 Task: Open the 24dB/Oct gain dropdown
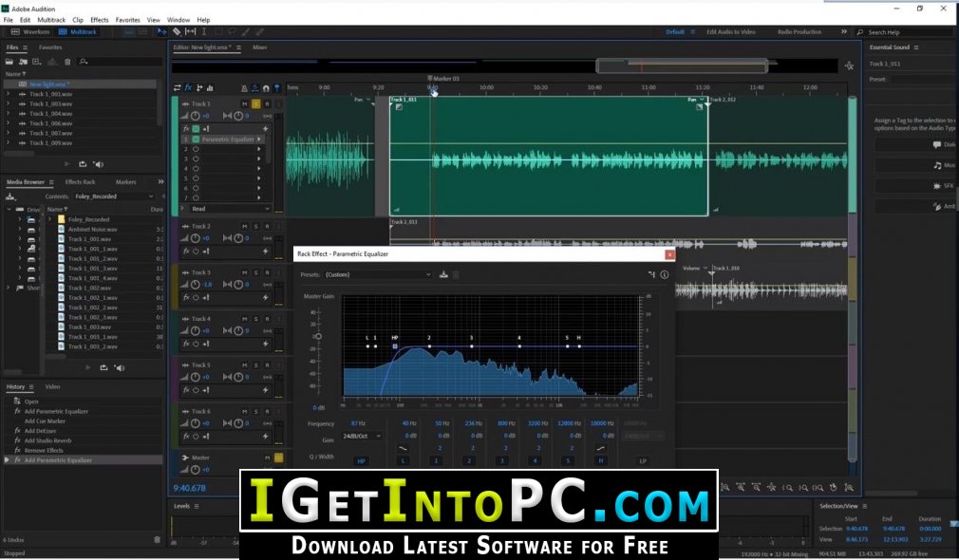(x=362, y=436)
